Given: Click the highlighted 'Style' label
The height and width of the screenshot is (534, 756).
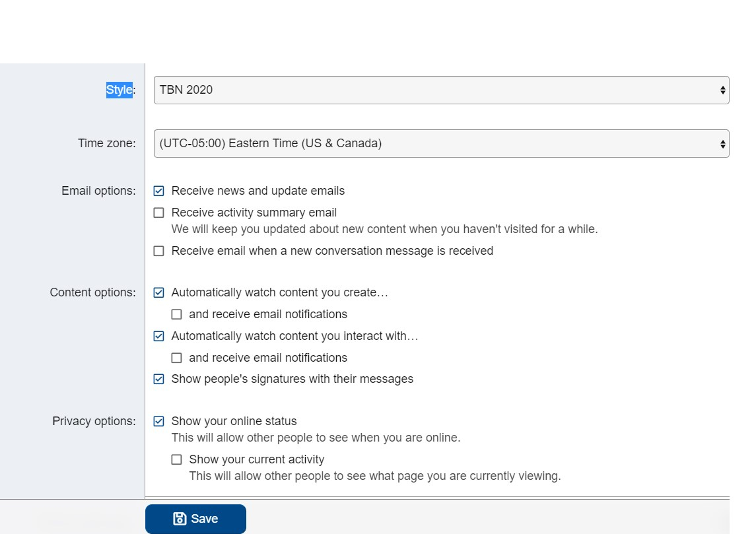Looking at the screenshot, I should pyautogui.click(x=120, y=90).
